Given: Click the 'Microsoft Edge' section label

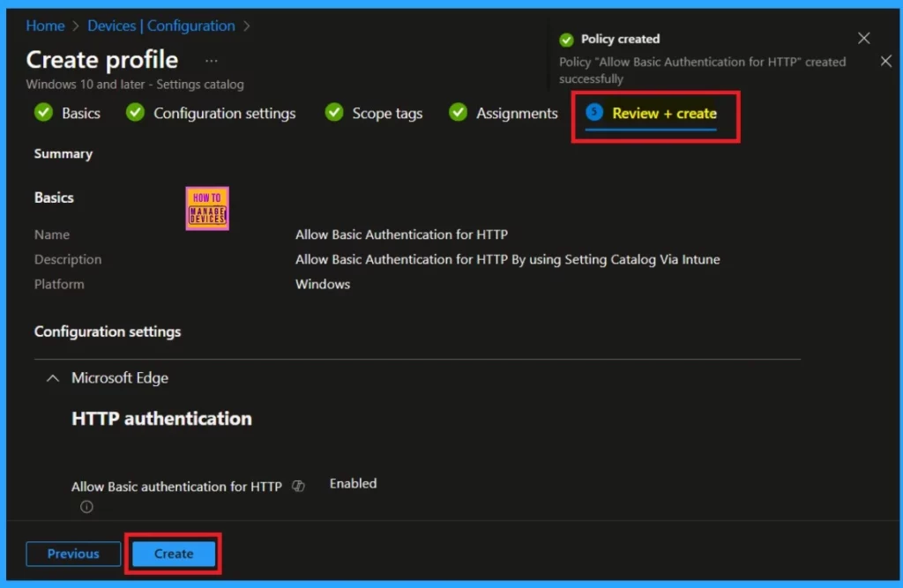Looking at the screenshot, I should (120, 378).
